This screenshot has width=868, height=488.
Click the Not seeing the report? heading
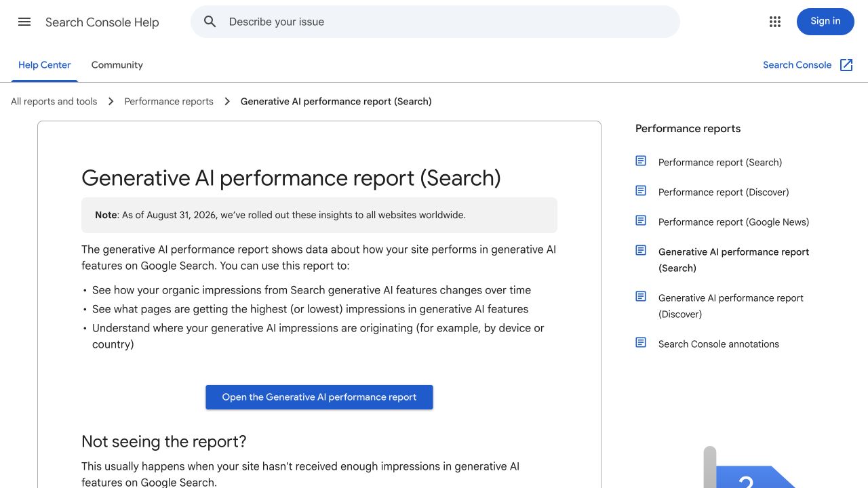coord(163,442)
